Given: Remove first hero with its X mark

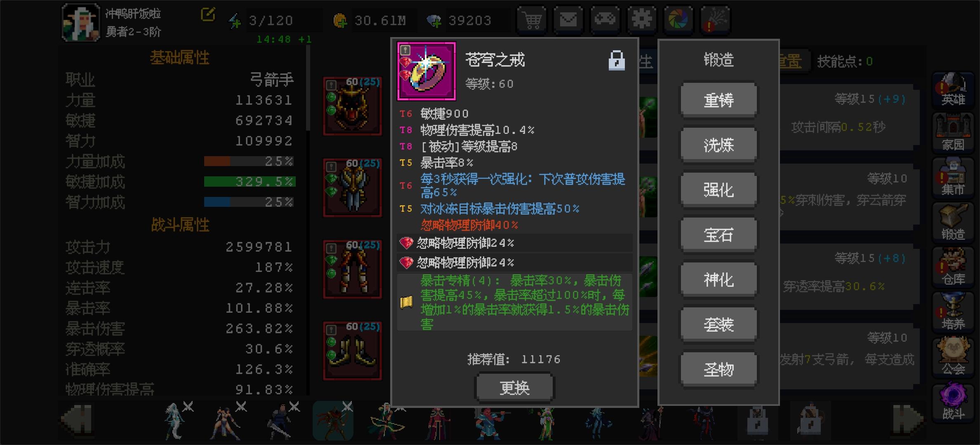Looking at the screenshot, I should 188,407.
